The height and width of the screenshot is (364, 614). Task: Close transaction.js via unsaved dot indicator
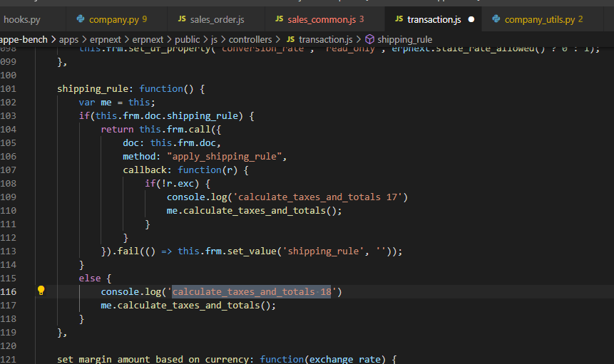[471, 19]
